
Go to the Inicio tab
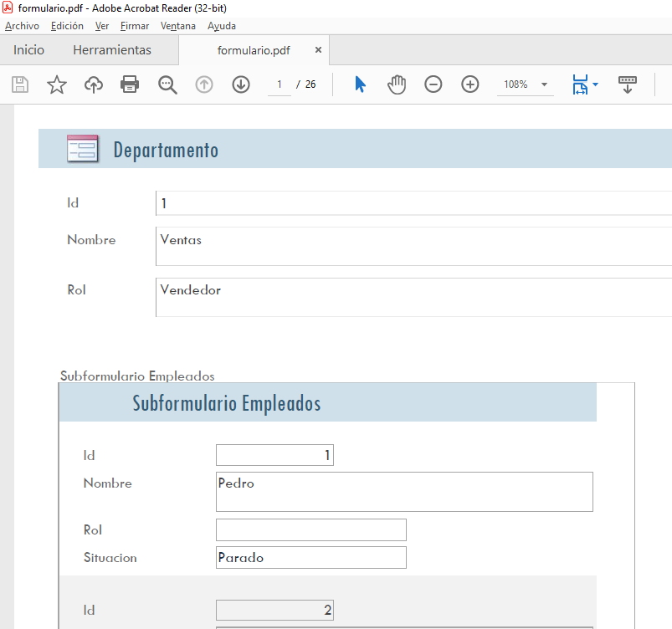[x=28, y=50]
